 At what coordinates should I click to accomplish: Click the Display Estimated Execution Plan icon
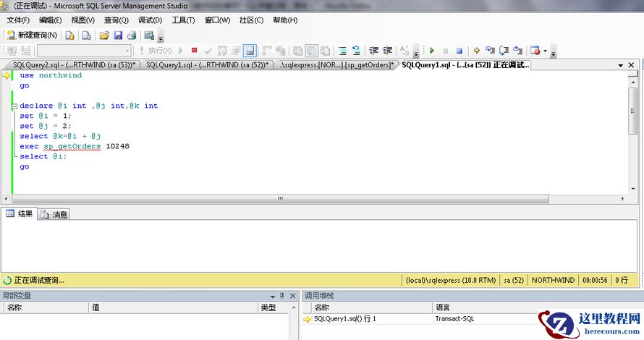click(x=222, y=51)
